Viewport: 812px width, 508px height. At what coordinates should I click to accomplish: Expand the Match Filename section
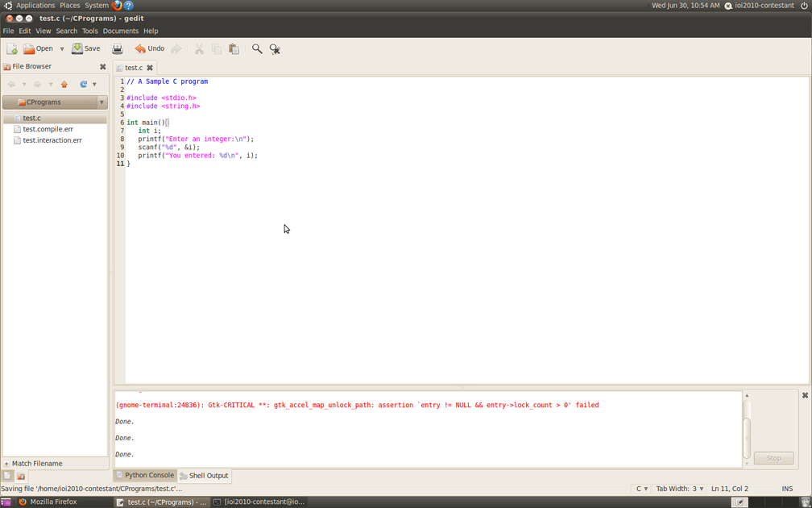tap(6, 464)
